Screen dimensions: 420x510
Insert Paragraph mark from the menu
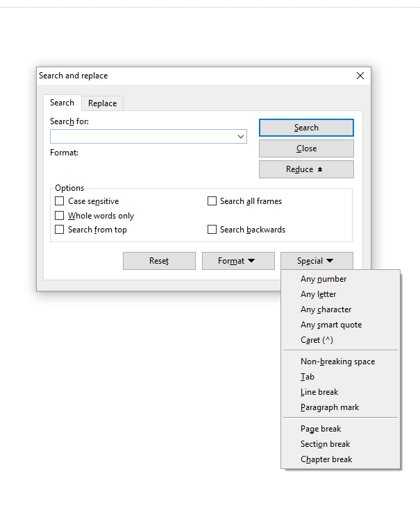(x=330, y=407)
